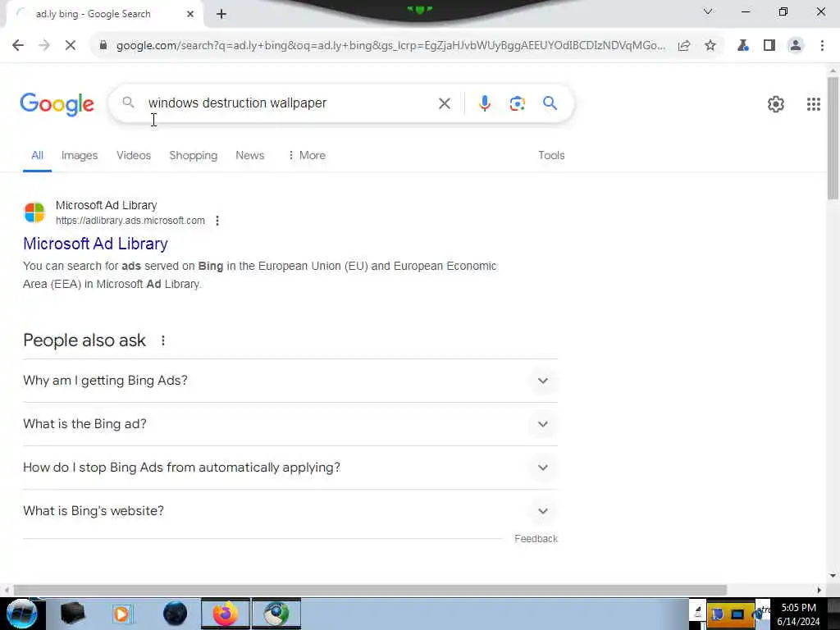Open Google search settings gear
The height and width of the screenshot is (630, 840).
776,104
